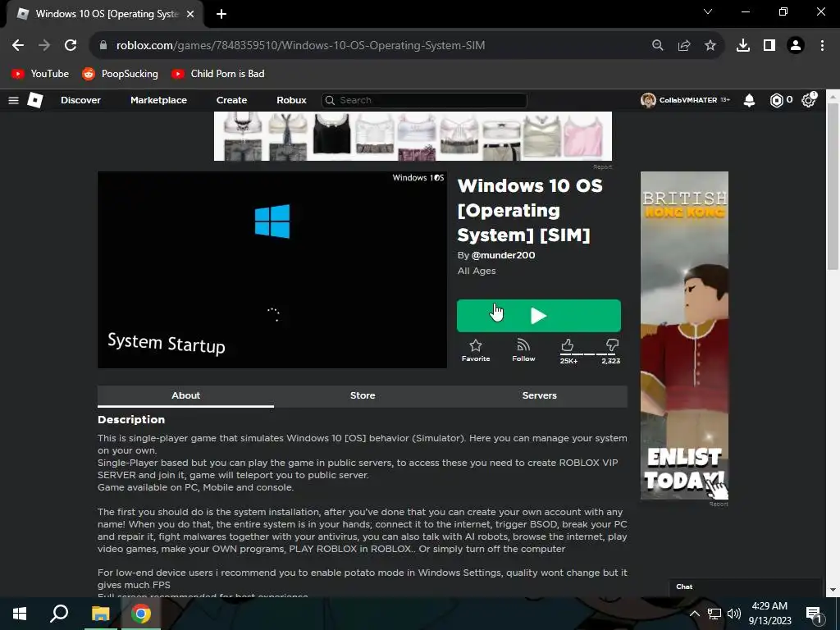
Task: Bookmark this tab with the star
Action: (x=710, y=46)
